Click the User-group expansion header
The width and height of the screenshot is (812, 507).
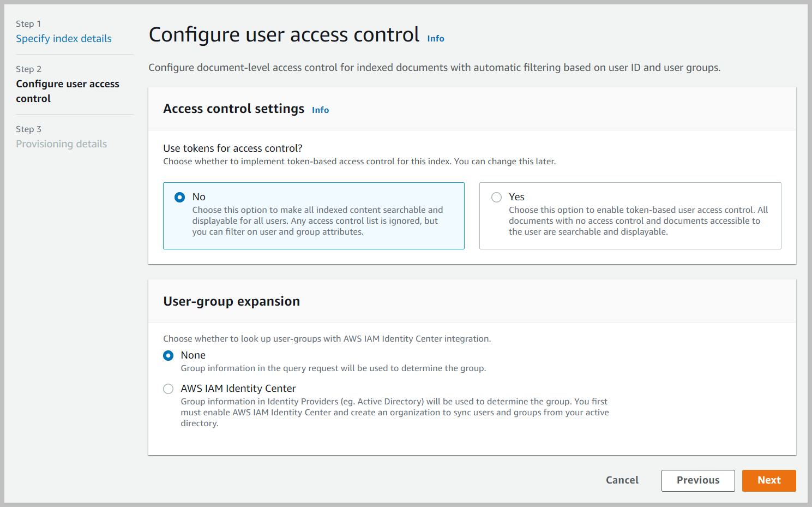[x=231, y=301]
